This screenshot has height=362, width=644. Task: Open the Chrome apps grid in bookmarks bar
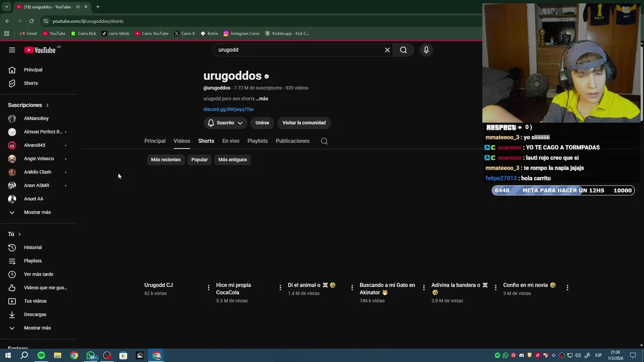point(7,34)
